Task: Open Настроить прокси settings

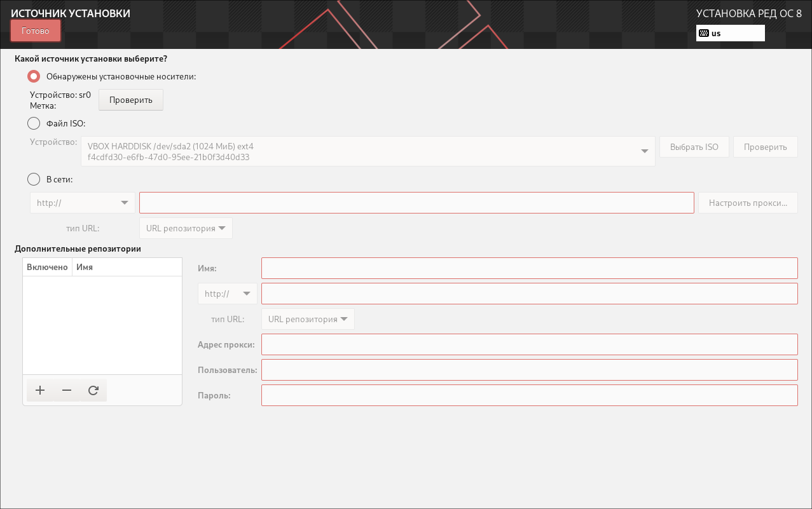Action: [748, 203]
